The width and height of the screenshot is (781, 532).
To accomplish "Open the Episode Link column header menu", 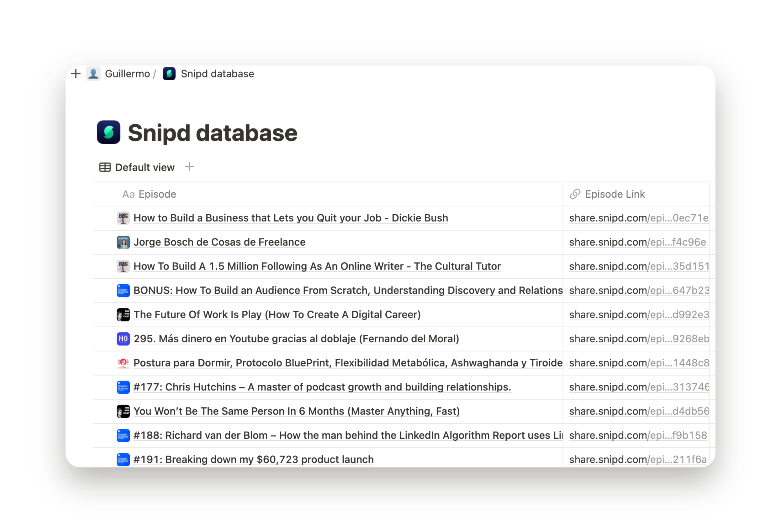I will pyautogui.click(x=614, y=194).
